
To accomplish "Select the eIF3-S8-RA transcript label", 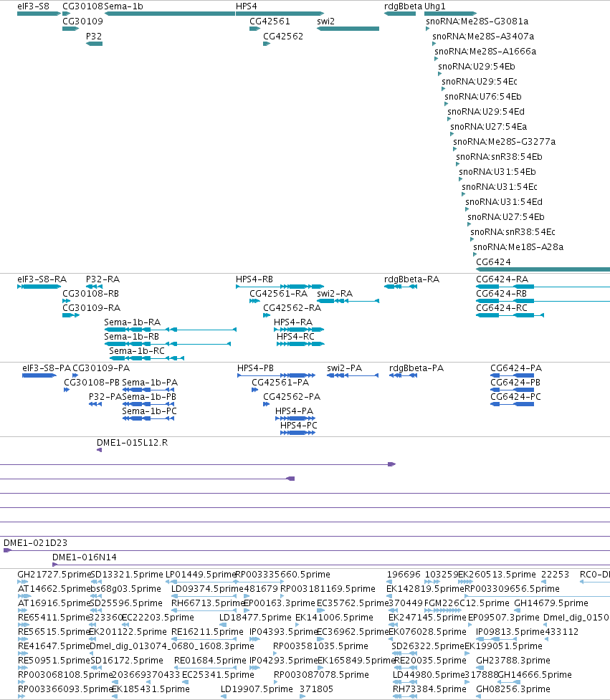I will click(42, 279).
